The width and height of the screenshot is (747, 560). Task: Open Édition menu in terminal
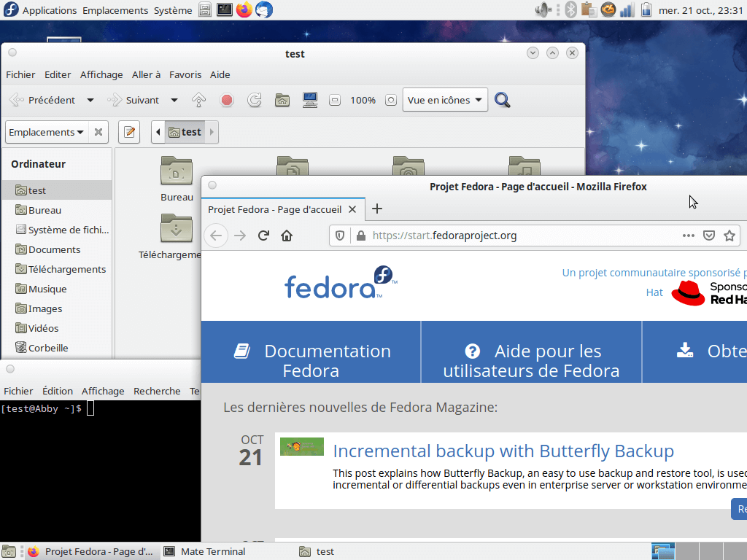point(58,391)
